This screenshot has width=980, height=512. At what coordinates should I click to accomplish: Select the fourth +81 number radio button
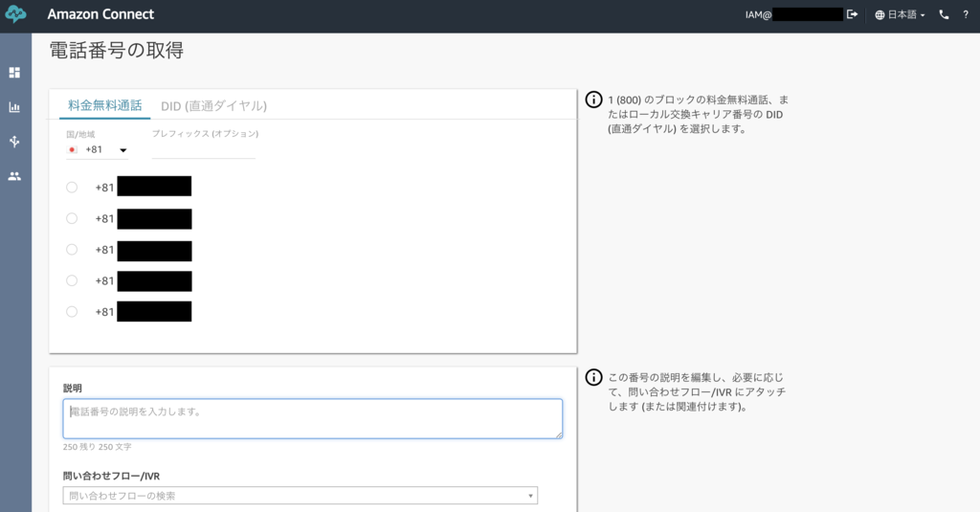(x=72, y=280)
